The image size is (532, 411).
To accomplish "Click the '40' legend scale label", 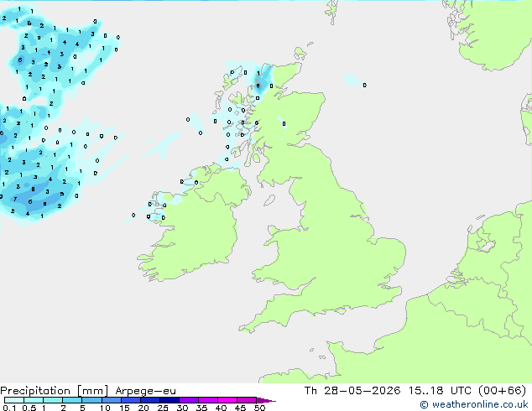I will pyautogui.click(x=221, y=408).
